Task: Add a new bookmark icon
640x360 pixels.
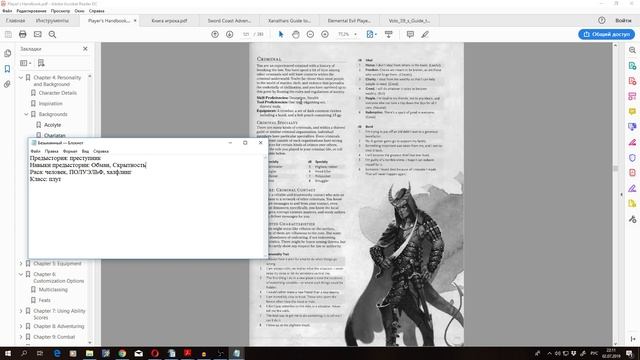Action: click(x=41, y=63)
